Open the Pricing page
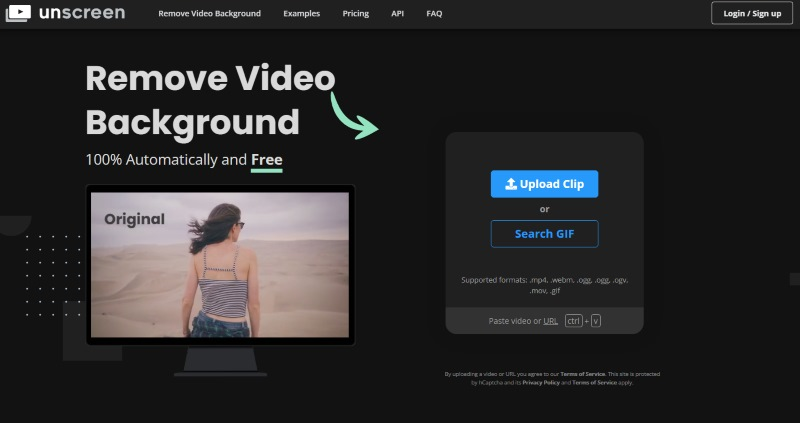 pos(356,14)
